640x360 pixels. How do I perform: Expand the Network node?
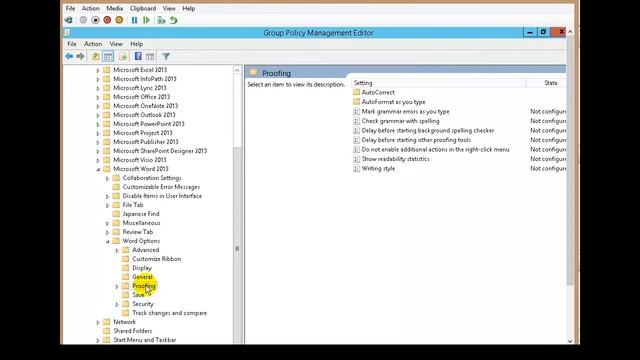pyautogui.click(x=98, y=322)
